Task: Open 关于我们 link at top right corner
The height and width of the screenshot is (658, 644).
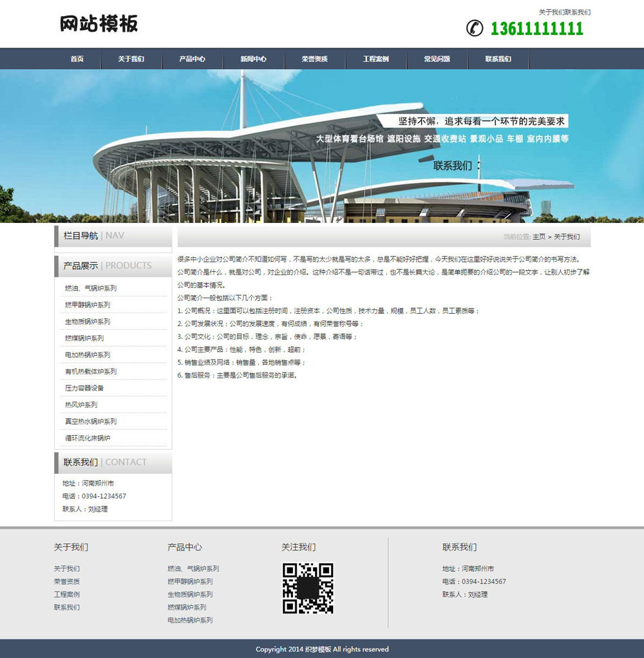Action: (553, 12)
